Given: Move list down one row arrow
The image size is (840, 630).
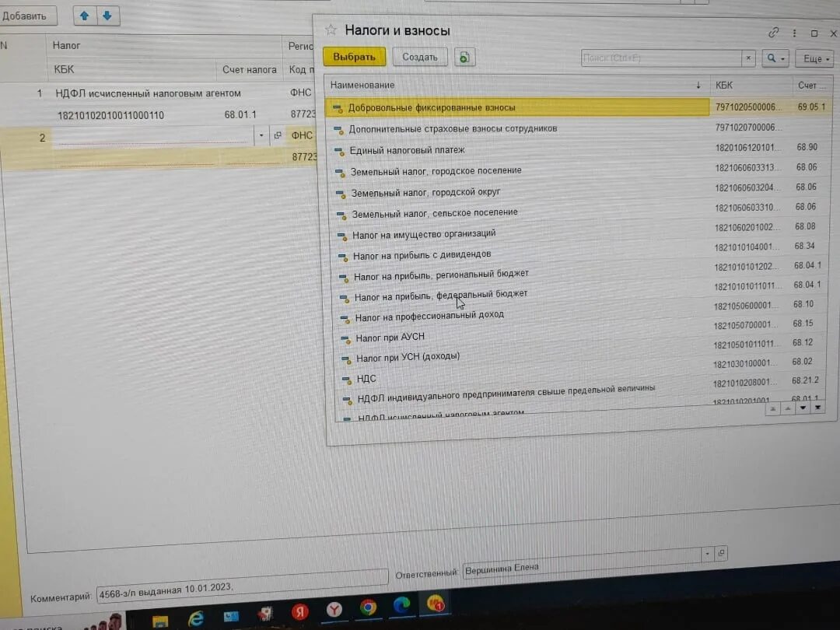Looking at the screenshot, I should tap(803, 408).
